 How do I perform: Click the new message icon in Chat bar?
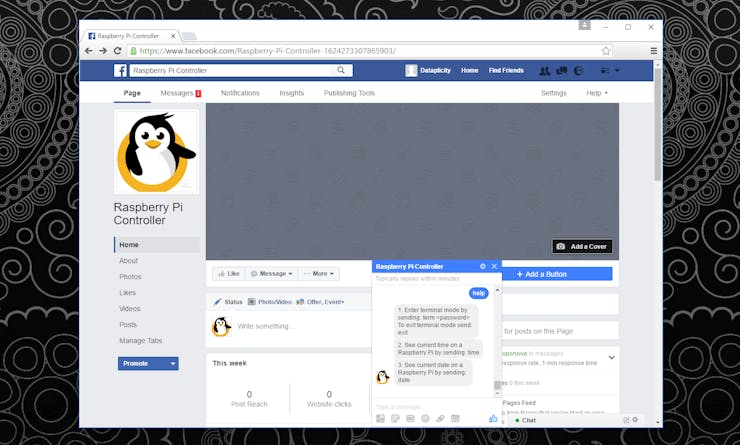coord(626,420)
